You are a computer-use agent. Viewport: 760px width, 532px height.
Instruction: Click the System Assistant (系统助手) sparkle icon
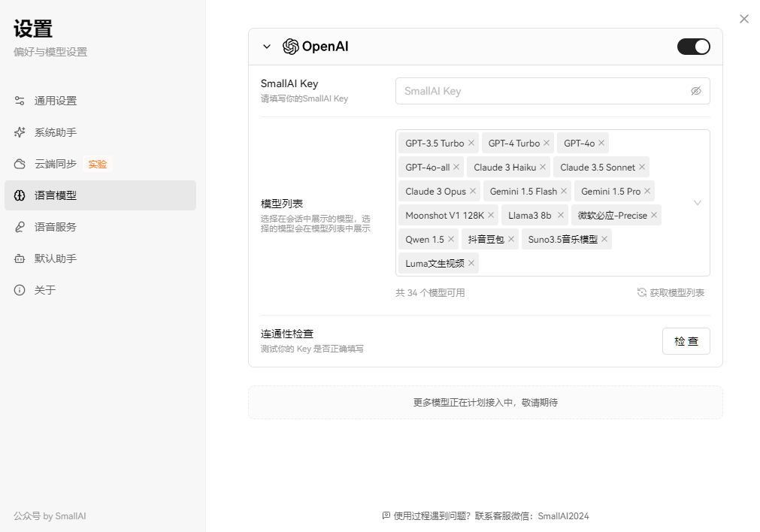pos(20,132)
